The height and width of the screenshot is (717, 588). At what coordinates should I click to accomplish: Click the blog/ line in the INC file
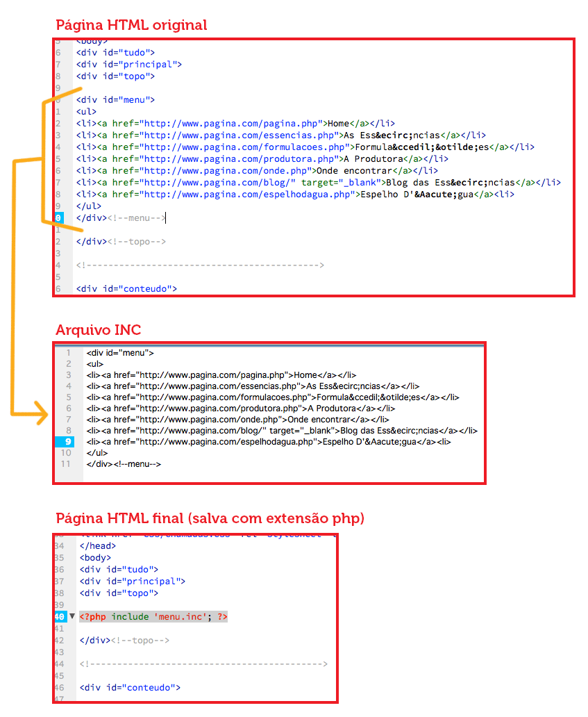pyautogui.click(x=282, y=431)
